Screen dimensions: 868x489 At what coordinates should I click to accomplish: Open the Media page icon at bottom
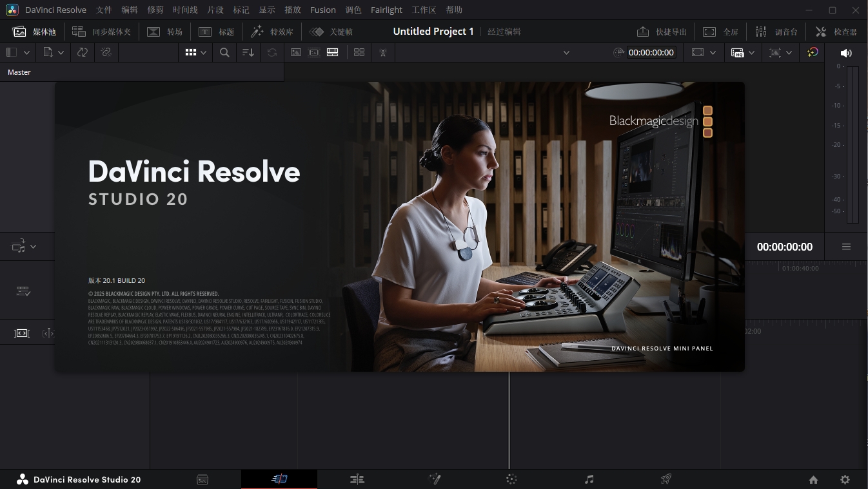[x=202, y=479]
